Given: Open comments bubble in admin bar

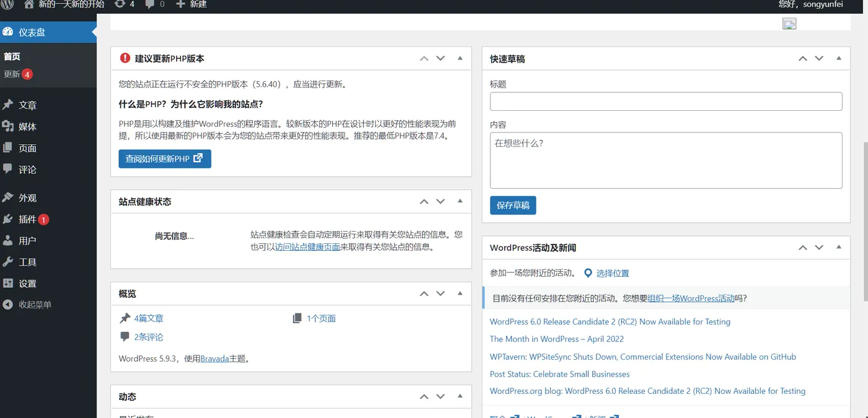Looking at the screenshot, I should tap(150, 4).
